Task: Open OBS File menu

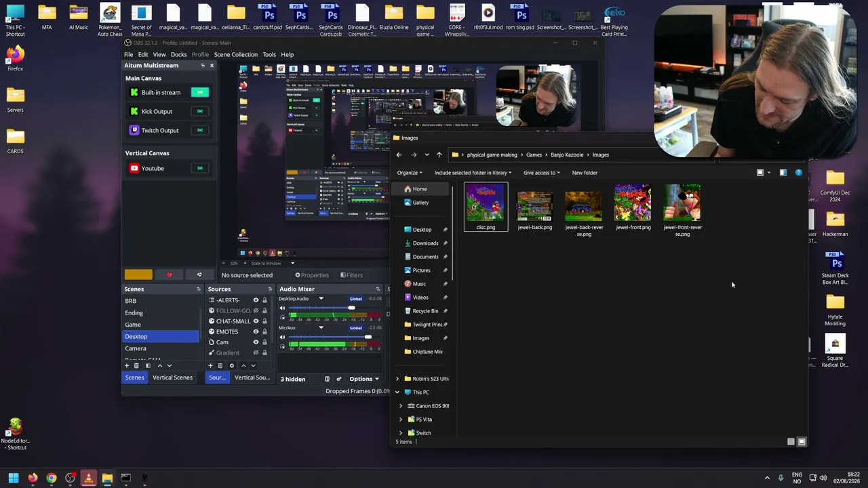Action: [128, 54]
